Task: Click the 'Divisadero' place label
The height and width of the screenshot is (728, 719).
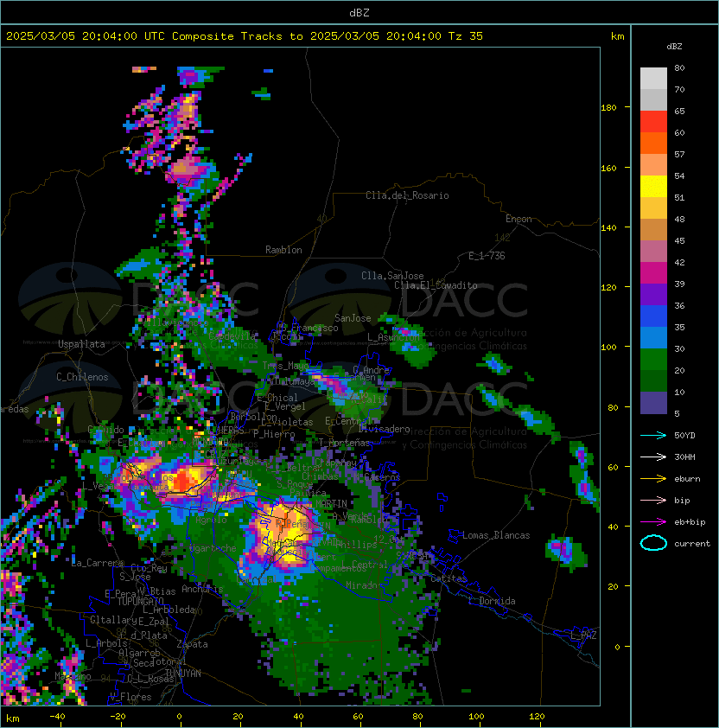Action: pos(384,429)
